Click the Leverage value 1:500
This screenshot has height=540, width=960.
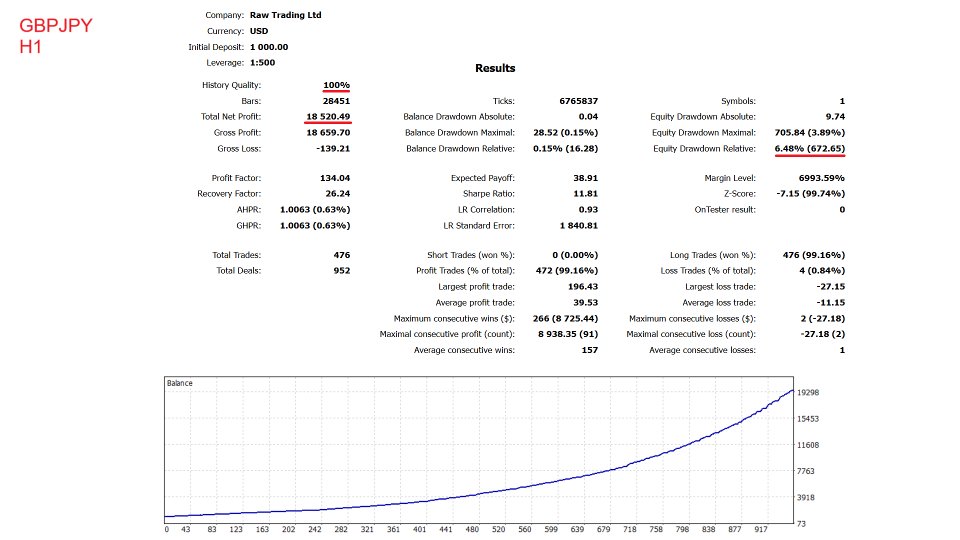coord(263,62)
